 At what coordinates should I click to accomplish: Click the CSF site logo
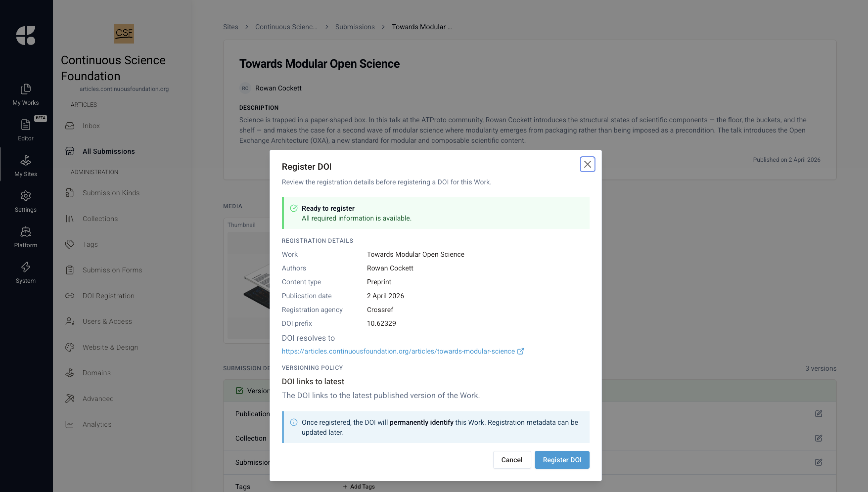click(124, 33)
